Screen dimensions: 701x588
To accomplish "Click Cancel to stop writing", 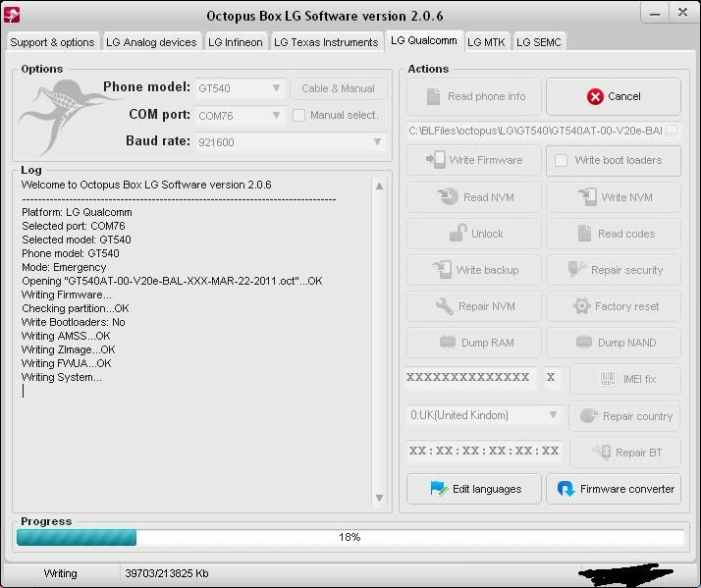I will tap(614, 96).
